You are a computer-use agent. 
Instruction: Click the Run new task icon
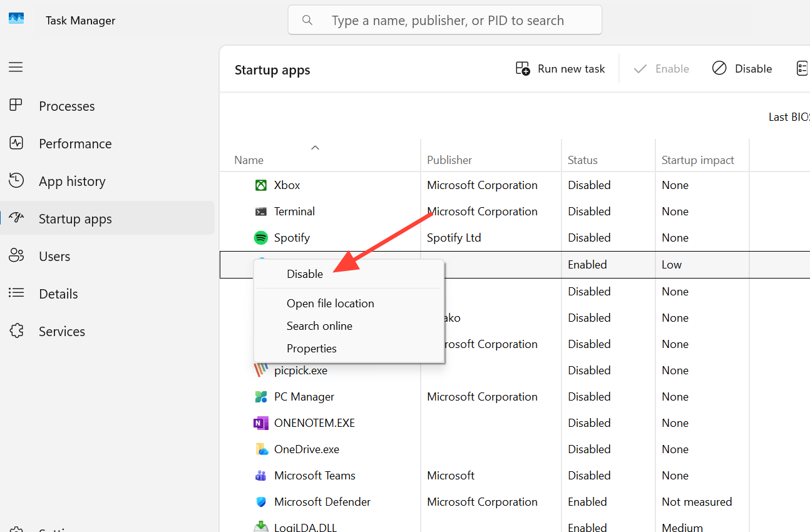pyautogui.click(x=523, y=69)
